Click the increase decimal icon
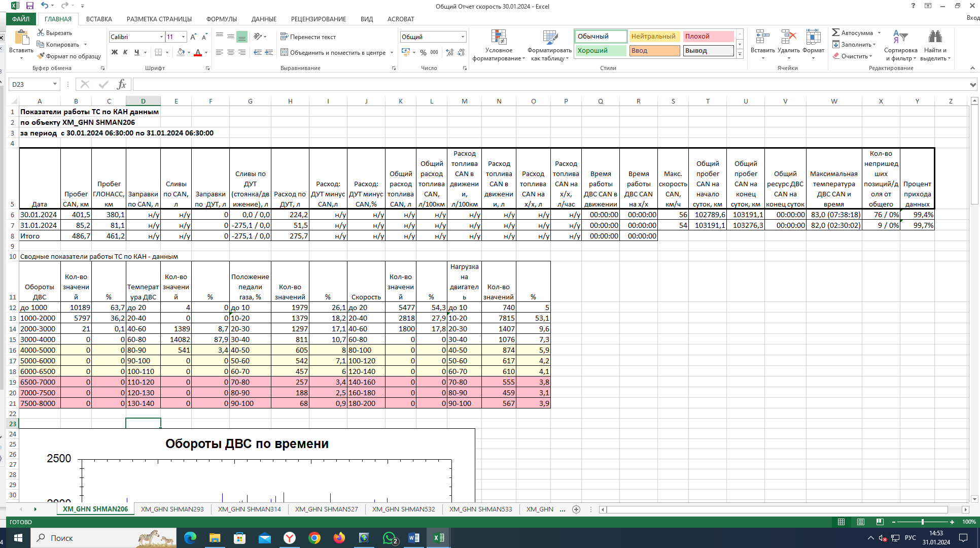The height and width of the screenshot is (548, 980). (449, 52)
